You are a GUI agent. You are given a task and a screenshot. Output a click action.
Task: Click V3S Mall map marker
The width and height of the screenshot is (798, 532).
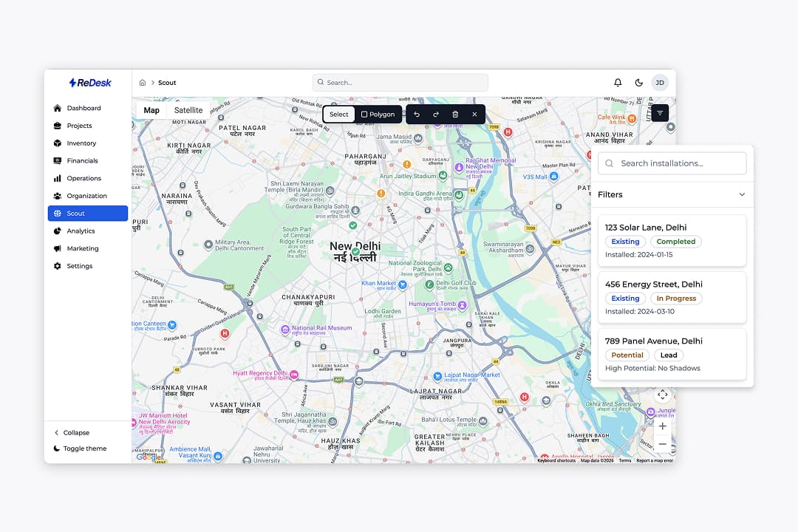click(x=553, y=176)
